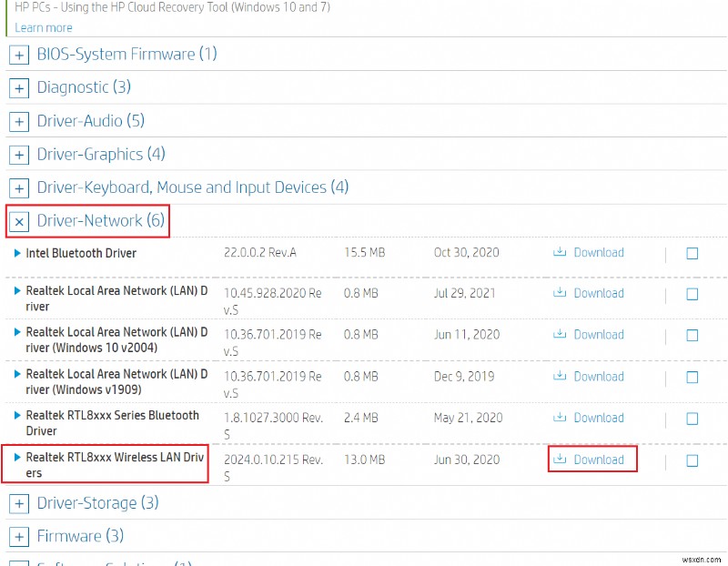Expand the Firmware section
728x566 pixels.
tap(19, 536)
